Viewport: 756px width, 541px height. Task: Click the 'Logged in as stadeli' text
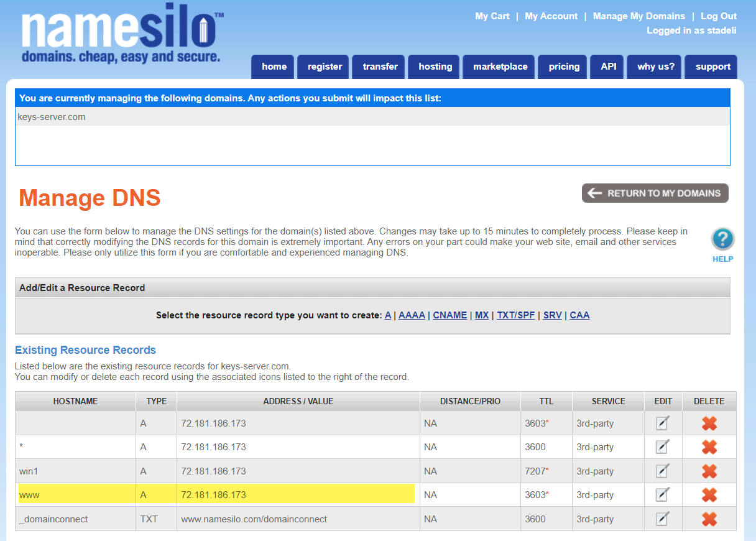click(692, 30)
